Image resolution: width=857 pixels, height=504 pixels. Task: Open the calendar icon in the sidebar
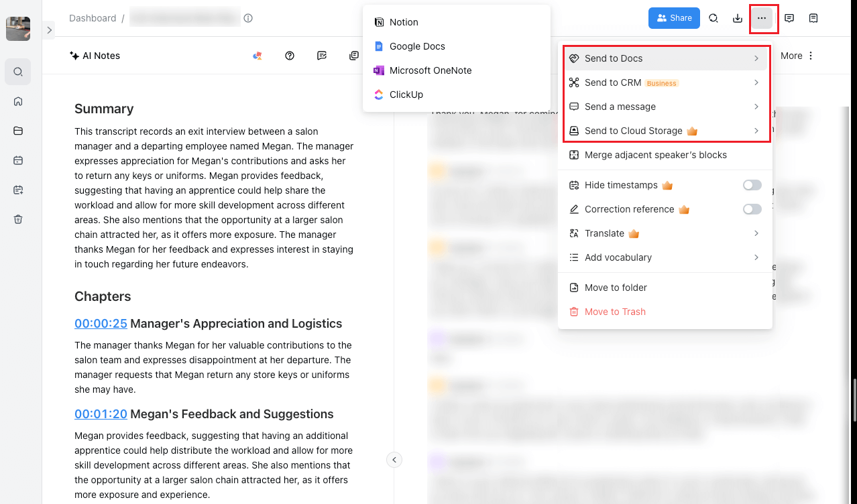[18, 160]
